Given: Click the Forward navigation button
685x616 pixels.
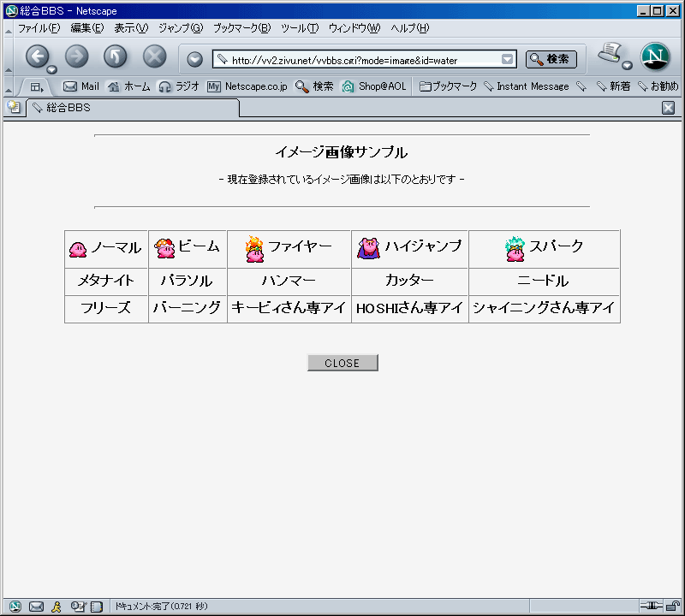Looking at the screenshot, I should point(76,56).
